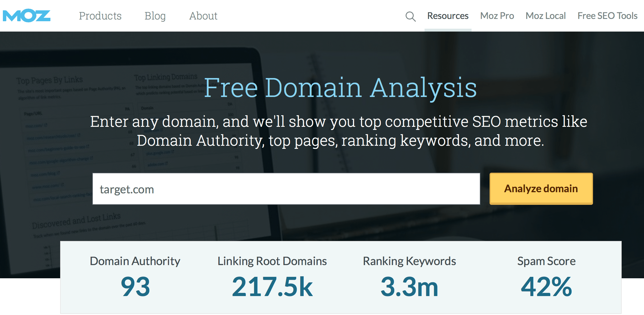The width and height of the screenshot is (644, 315).
Task: Open Free SEO Tools link
Action: [x=607, y=16]
